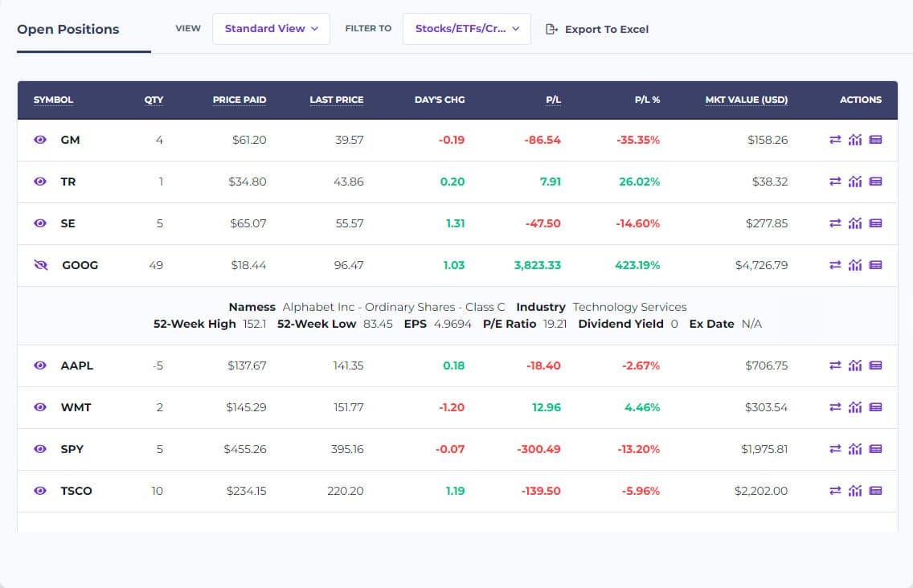Viewport: 913px width, 588px height.
Task: Toggle the eye icon for SE
Action: [x=39, y=223]
